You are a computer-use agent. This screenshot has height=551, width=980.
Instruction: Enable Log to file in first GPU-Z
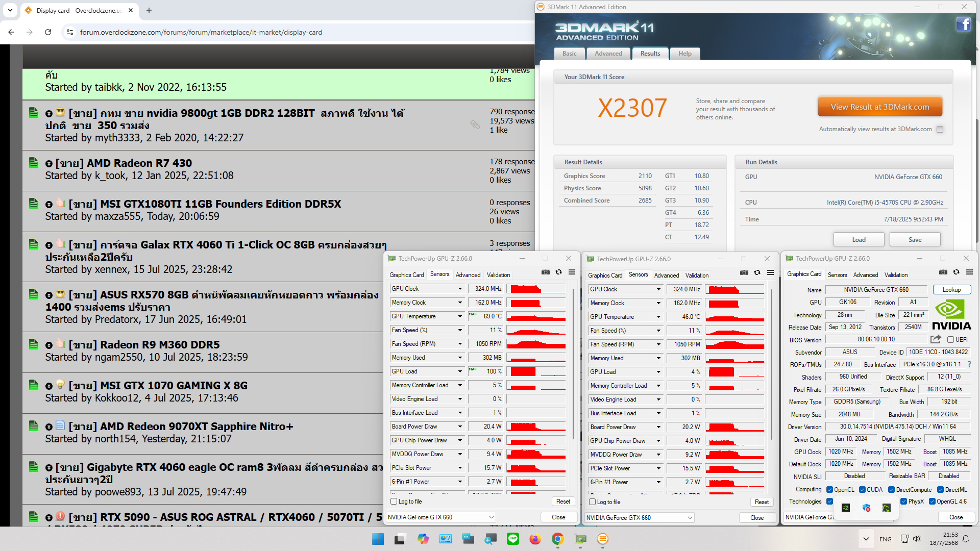[394, 502]
